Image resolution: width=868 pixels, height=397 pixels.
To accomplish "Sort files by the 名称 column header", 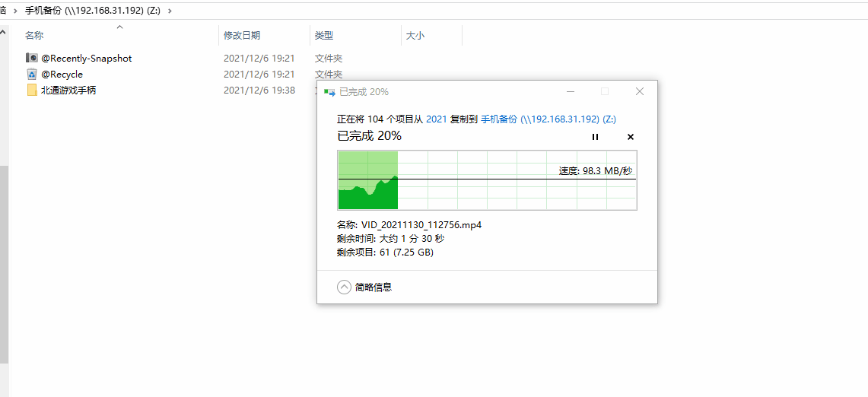I will coord(34,35).
